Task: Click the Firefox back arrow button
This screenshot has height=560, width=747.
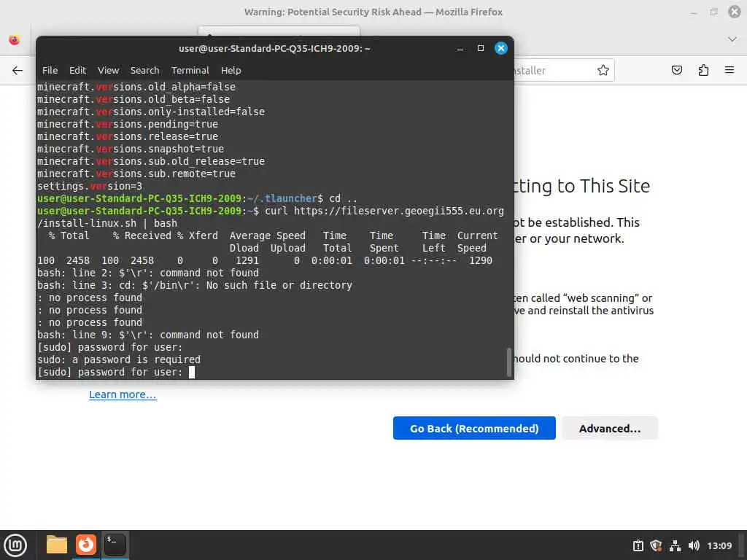Action: [x=18, y=71]
